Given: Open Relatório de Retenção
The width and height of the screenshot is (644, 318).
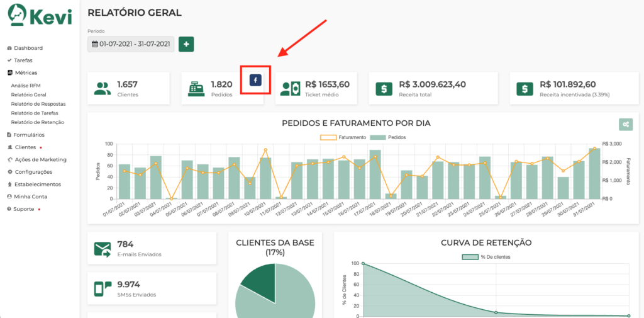Looking at the screenshot, I should coord(37,122).
